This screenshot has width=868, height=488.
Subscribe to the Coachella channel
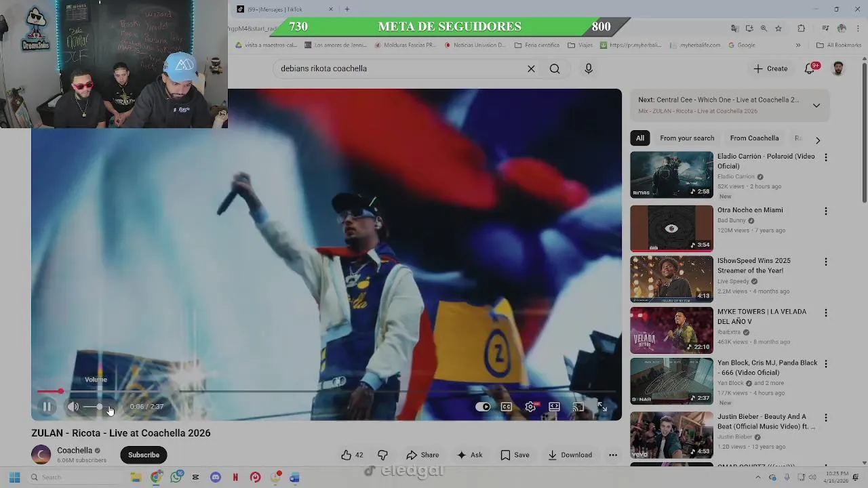[144, 455]
